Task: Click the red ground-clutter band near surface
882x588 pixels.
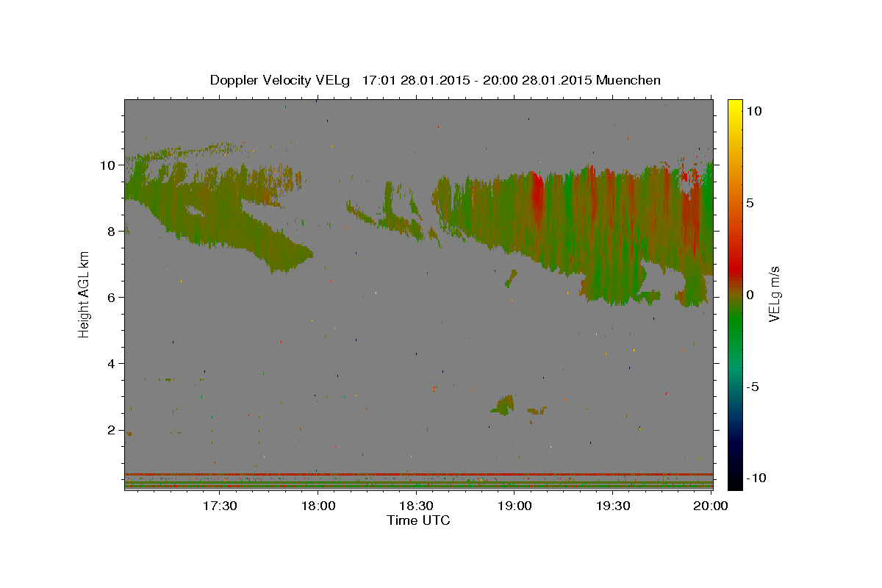Action: 418,474
